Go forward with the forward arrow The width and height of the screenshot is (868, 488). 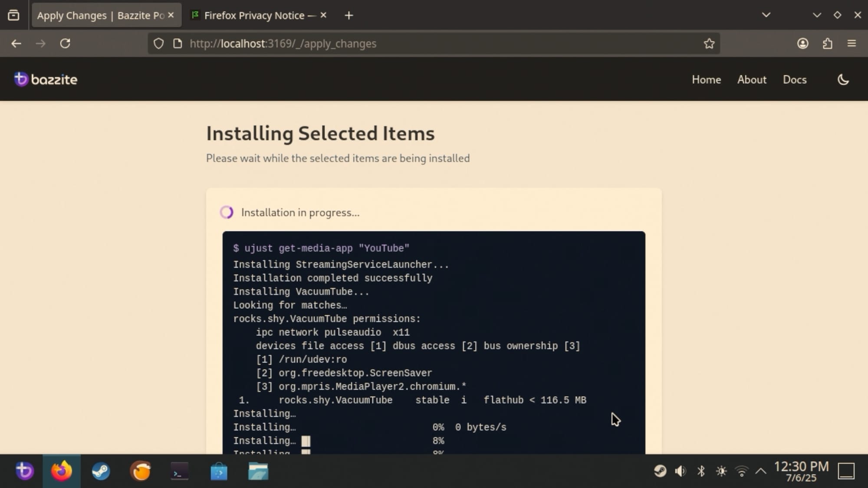(40, 43)
